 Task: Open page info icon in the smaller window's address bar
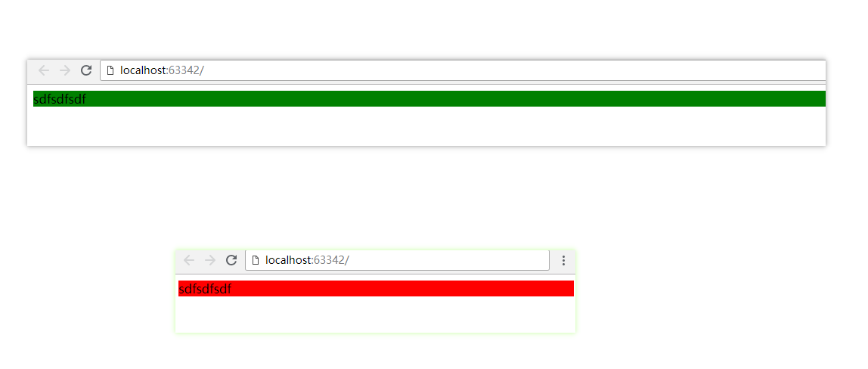[x=256, y=260]
